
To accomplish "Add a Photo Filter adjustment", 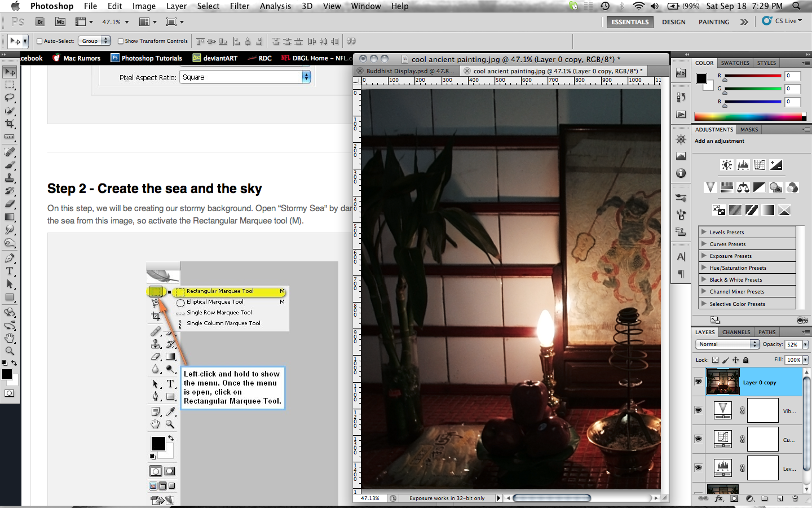I will pyautogui.click(x=776, y=187).
